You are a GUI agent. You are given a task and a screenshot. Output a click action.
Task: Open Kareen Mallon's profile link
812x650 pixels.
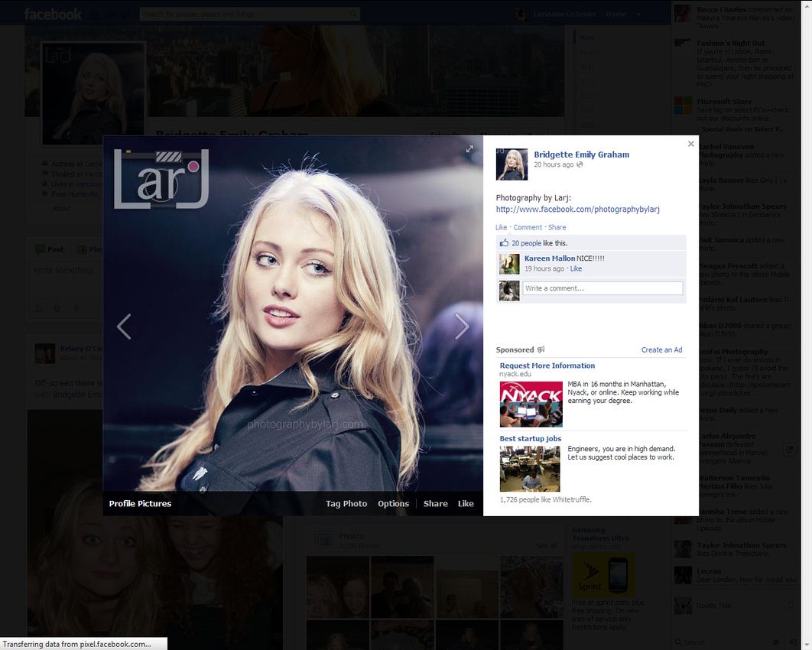pyautogui.click(x=550, y=258)
